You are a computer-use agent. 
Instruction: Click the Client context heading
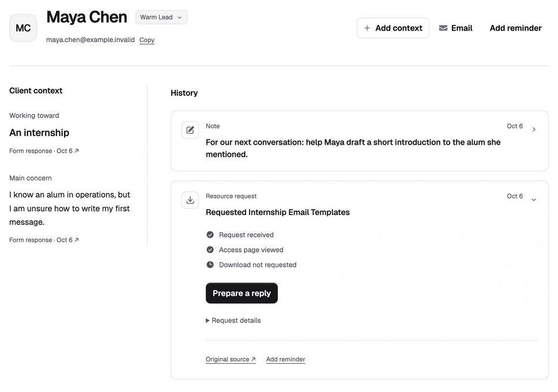(x=36, y=91)
